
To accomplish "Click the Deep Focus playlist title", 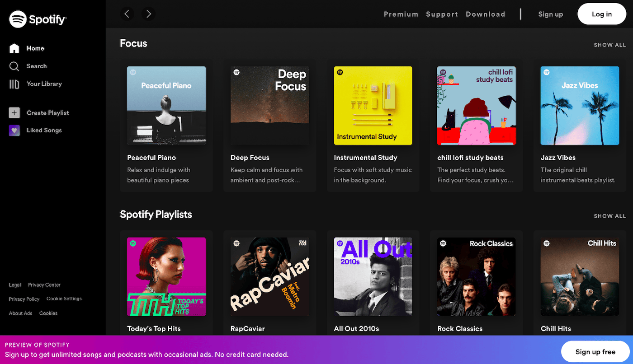I will [250, 158].
